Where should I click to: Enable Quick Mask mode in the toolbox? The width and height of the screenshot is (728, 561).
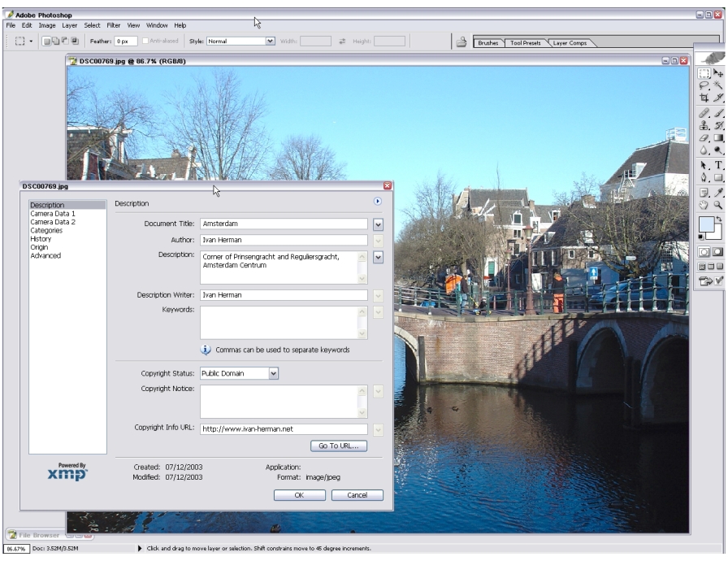pyautogui.click(x=718, y=253)
